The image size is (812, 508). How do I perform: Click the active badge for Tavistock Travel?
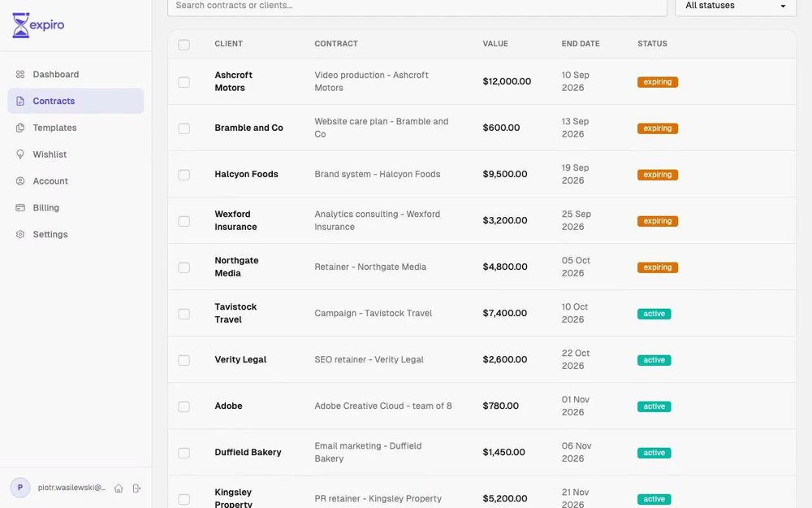click(x=654, y=314)
